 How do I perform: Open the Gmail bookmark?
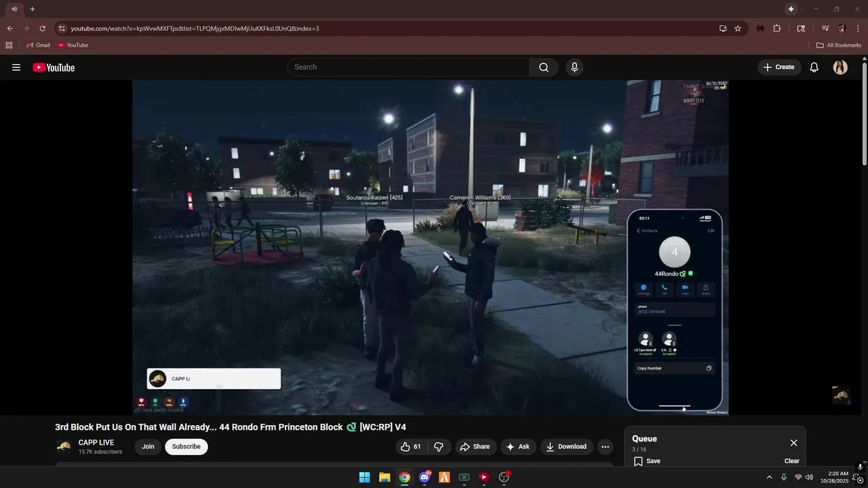[38, 45]
